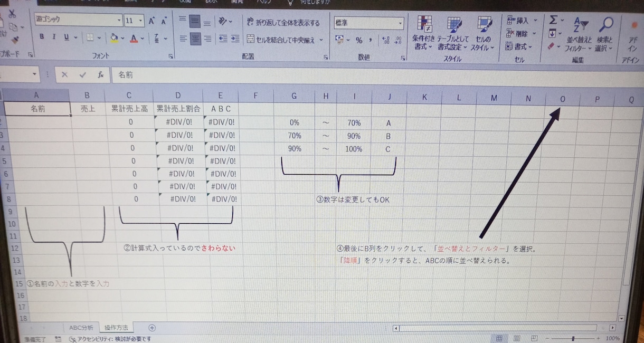
Task: Select column G header
Action: click(x=293, y=96)
